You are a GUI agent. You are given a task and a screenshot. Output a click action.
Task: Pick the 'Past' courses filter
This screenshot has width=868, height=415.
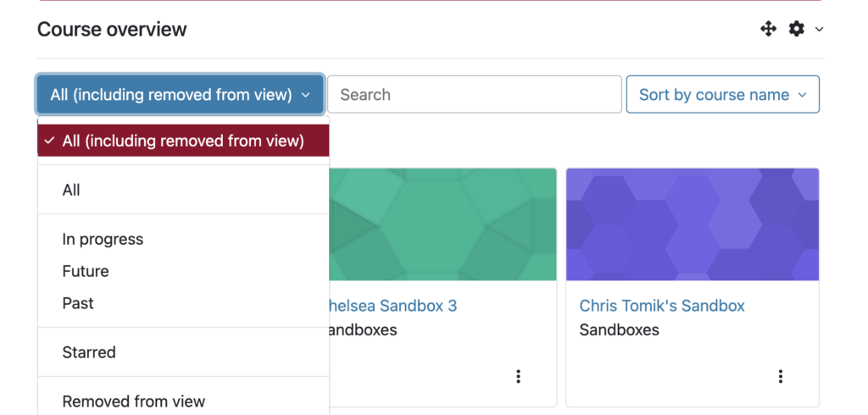[x=78, y=303]
